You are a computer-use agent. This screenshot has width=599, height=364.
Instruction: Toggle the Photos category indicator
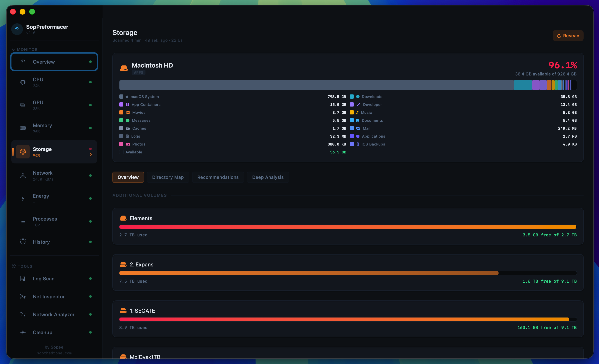pos(122,144)
